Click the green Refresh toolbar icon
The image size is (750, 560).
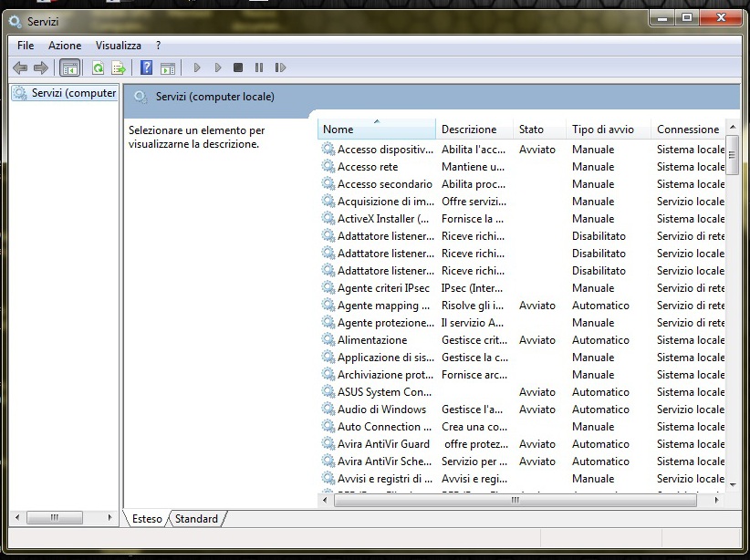coord(98,67)
